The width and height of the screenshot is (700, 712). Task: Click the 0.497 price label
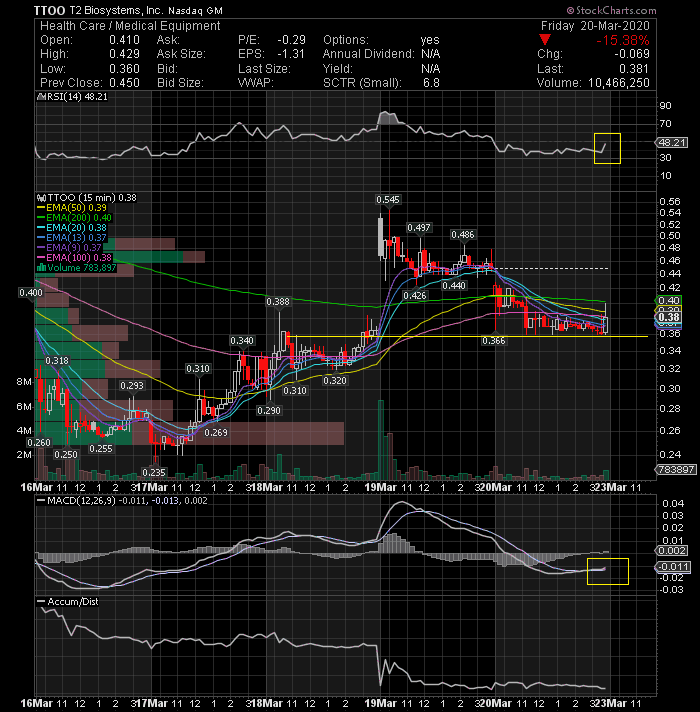pos(419,227)
